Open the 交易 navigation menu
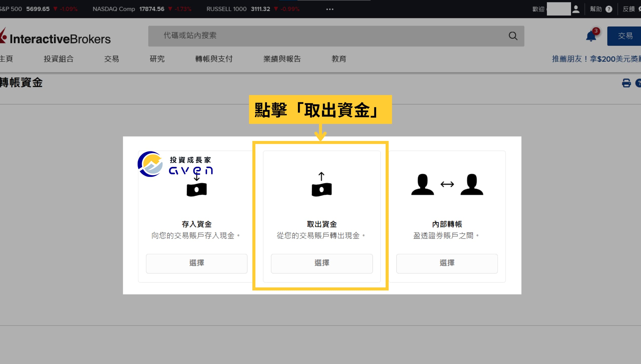This screenshot has width=641, height=364. coord(112,59)
